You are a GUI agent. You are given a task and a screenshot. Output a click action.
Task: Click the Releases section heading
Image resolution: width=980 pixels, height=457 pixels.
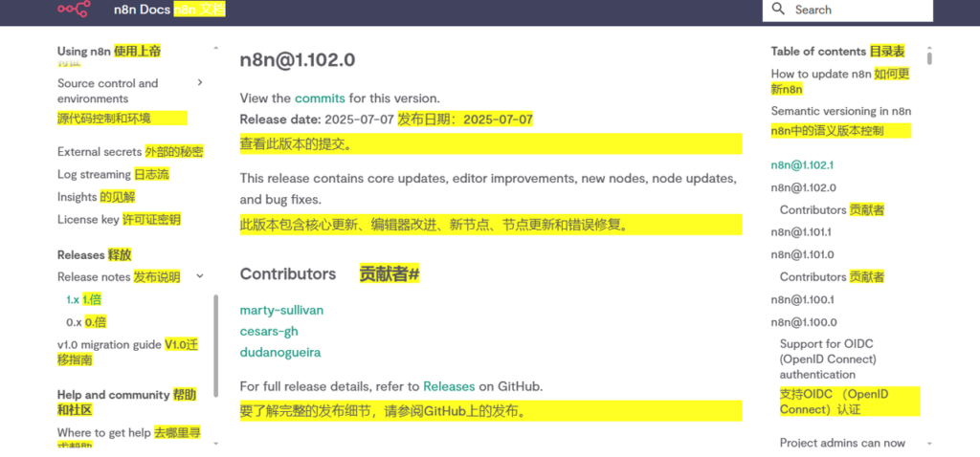point(80,254)
